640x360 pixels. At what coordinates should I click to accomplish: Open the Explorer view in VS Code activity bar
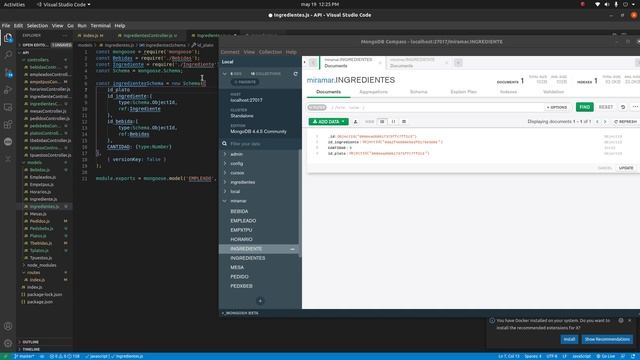[8, 38]
